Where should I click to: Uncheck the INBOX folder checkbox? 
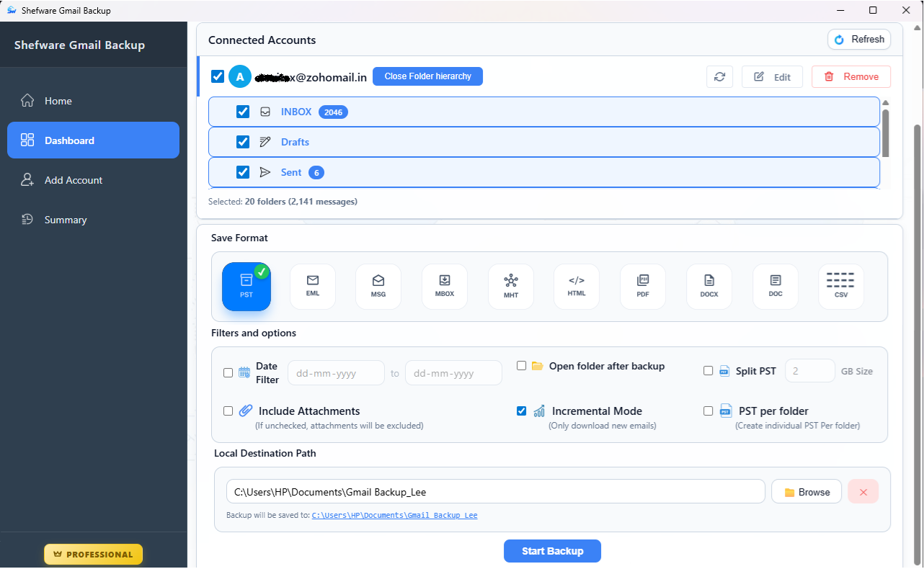(243, 112)
